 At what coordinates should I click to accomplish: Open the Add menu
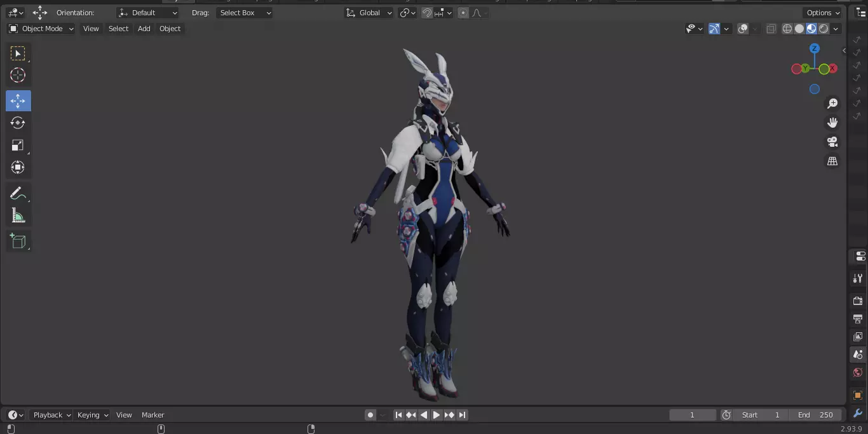[144, 29]
